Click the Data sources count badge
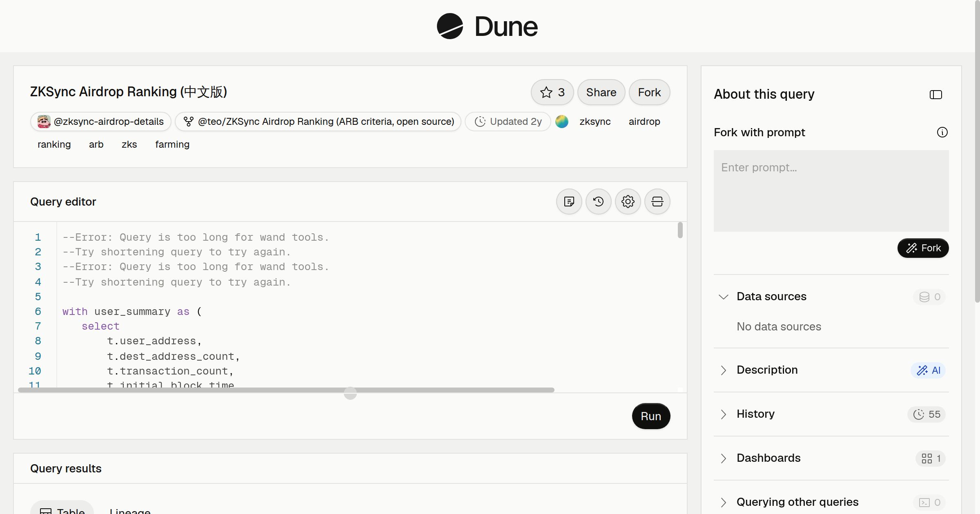This screenshot has width=980, height=514. point(929,297)
